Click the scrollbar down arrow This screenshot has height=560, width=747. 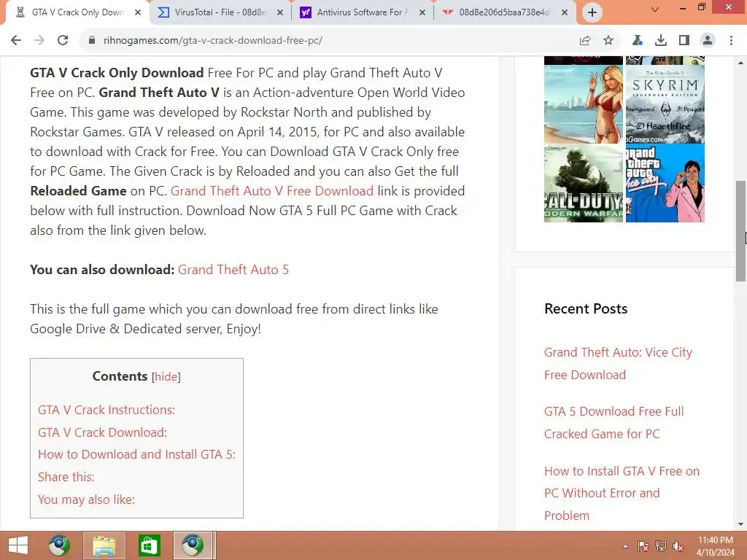741,524
